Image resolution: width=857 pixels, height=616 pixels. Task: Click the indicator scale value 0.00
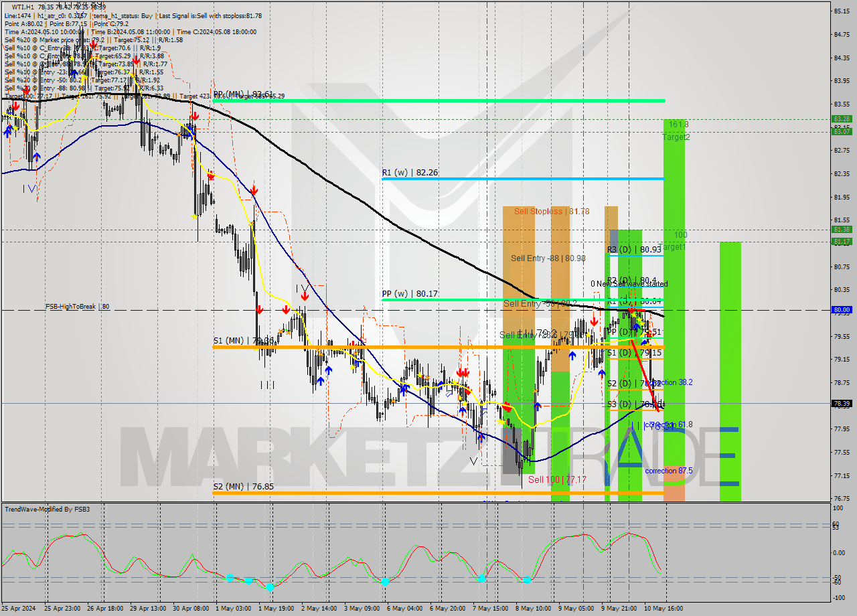(x=840, y=553)
